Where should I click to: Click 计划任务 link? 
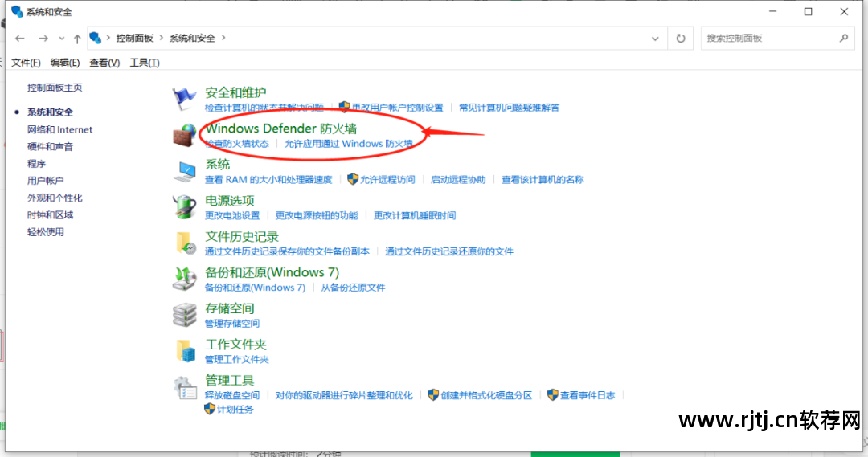click(x=235, y=410)
